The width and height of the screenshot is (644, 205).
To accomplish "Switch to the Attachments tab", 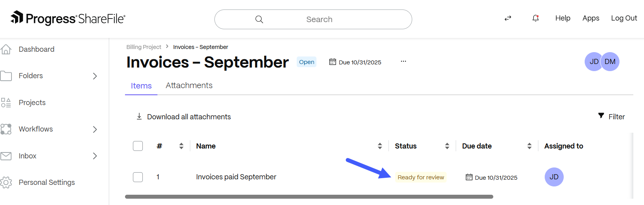I will point(189,86).
